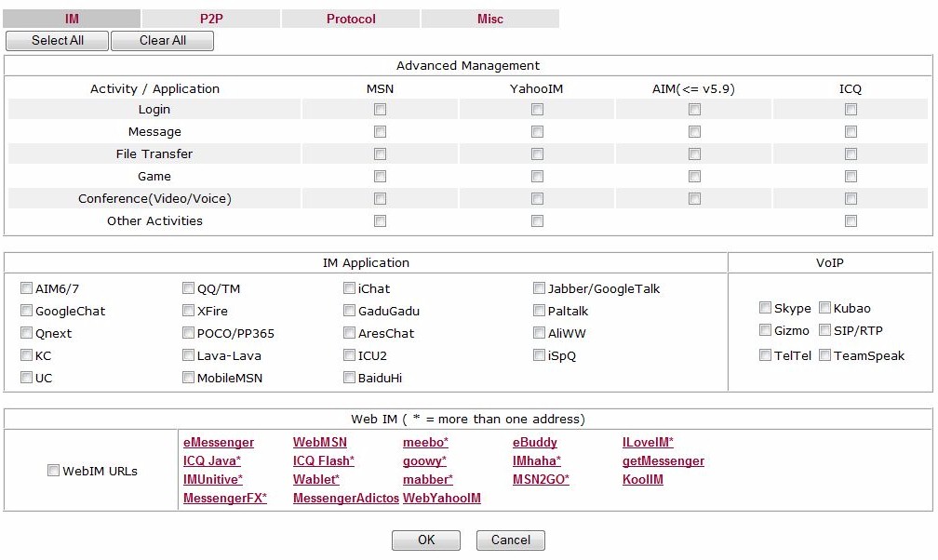This screenshot has height=560, width=938.
Task: Tick AIM Conference(Video/Voice) checkbox
Action: [x=694, y=199]
